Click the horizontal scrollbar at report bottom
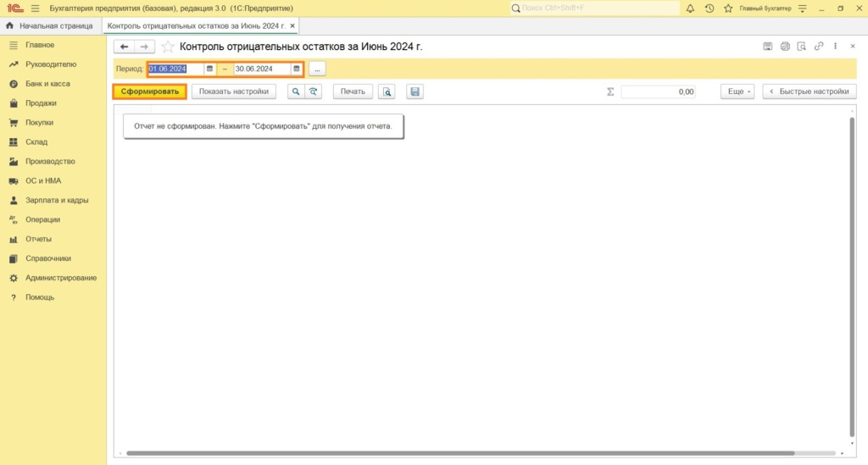 coord(458,453)
